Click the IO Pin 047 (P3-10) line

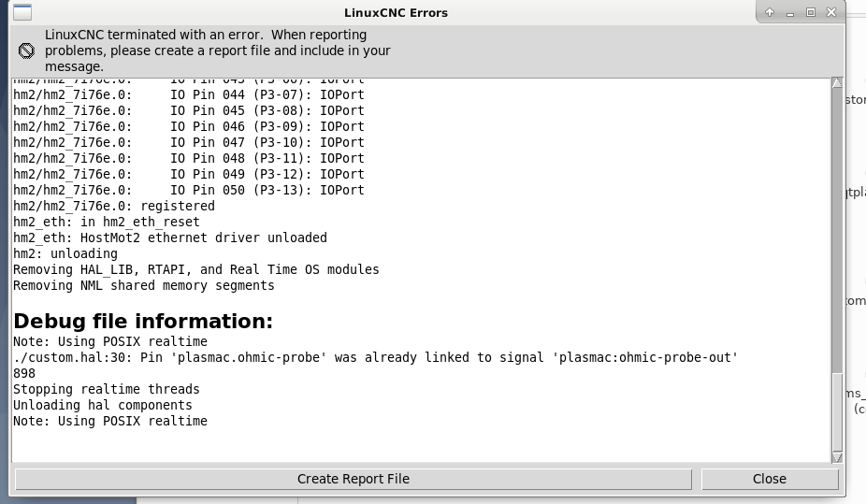click(189, 142)
